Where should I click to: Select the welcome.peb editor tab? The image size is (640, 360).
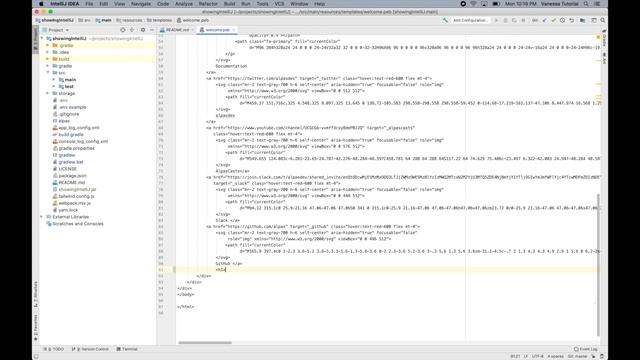click(218, 30)
